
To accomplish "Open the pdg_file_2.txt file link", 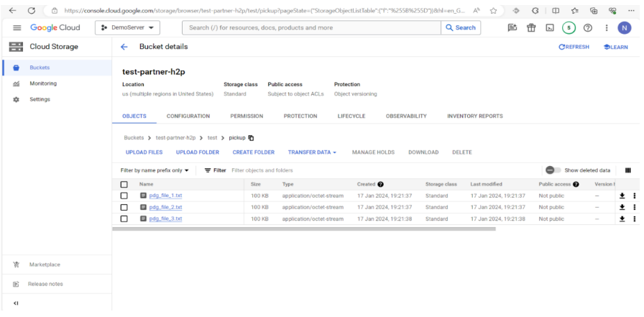I will pos(165,207).
